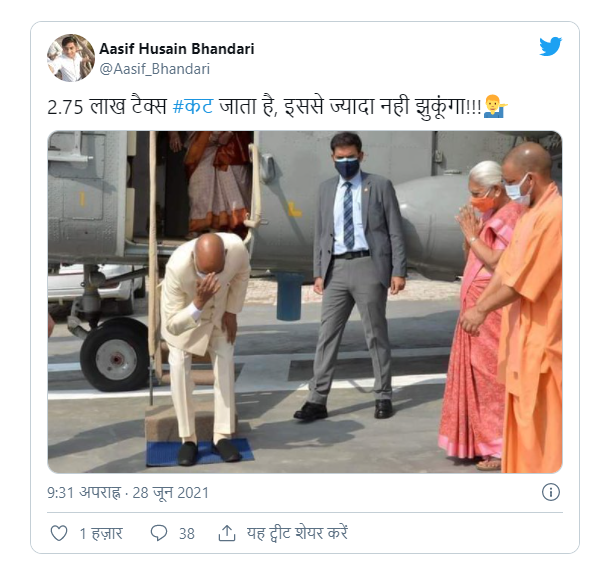Click the Twitter bird logo
Image resolution: width=605 pixels, height=562 pixels.
pyautogui.click(x=551, y=46)
